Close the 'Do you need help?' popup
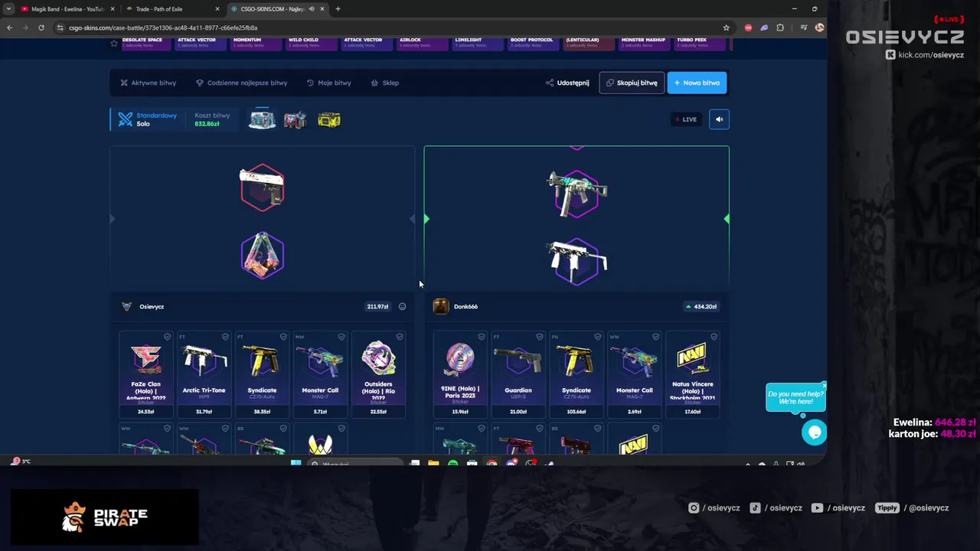This screenshot has width=980, height=551. (823, 384)
